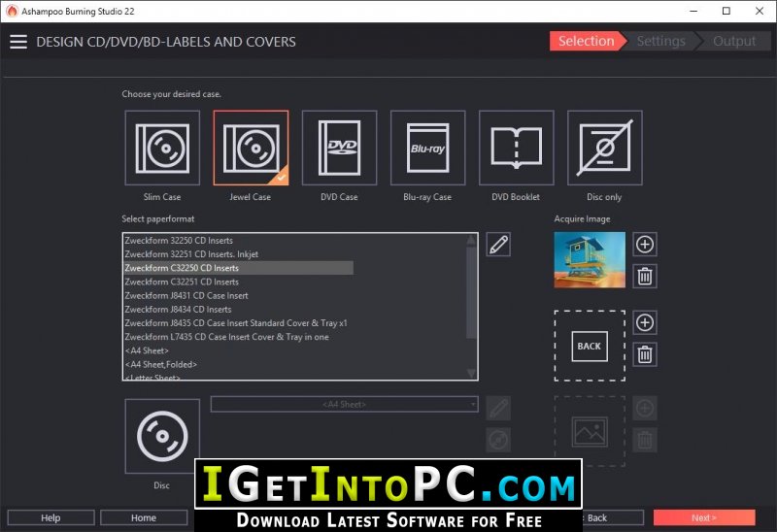
Task: Pick the DVD Booklet case icon
Action: point(516,148)
